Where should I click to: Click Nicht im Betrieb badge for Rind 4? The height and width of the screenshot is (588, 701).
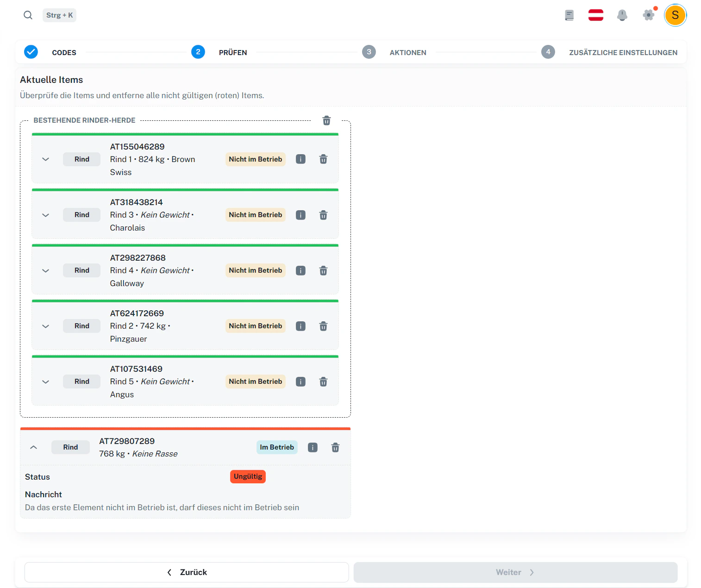click(255, 270)
